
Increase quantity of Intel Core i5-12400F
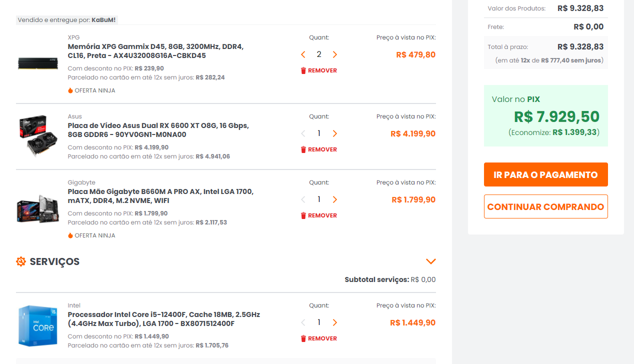coord(335,322)
